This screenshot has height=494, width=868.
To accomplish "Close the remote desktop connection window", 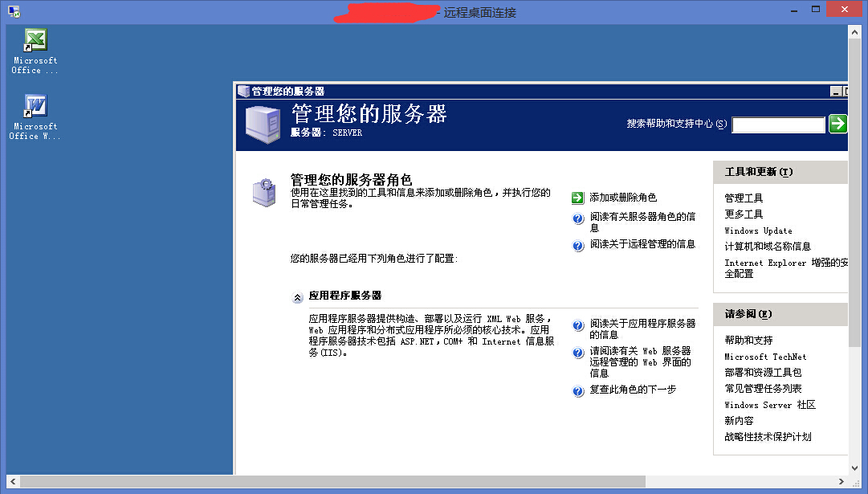I will point(844,10).
